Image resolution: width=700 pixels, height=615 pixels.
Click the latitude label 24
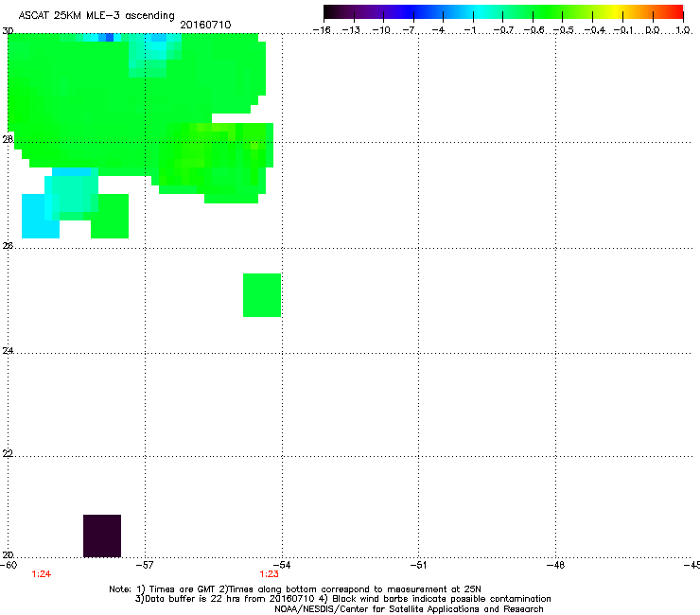pyautogui.click(x=8, y=351)
